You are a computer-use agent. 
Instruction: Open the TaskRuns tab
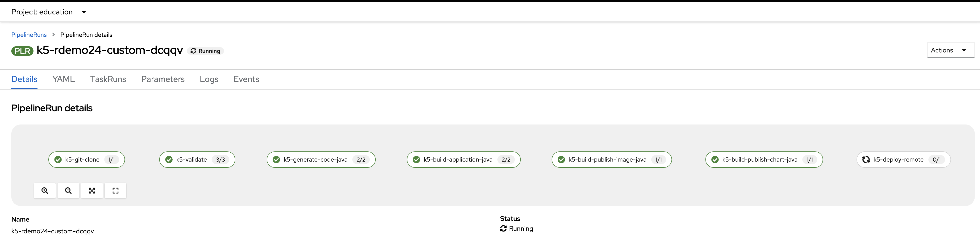108,79
